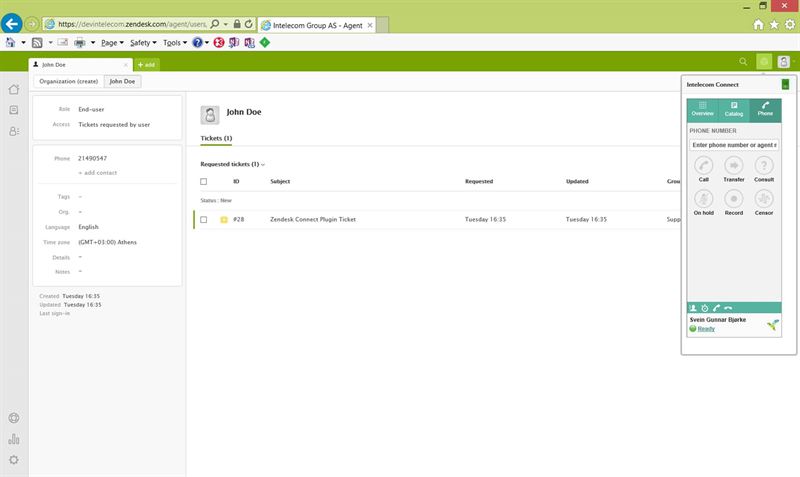Click the Ready agent status link

click(706, 328)
